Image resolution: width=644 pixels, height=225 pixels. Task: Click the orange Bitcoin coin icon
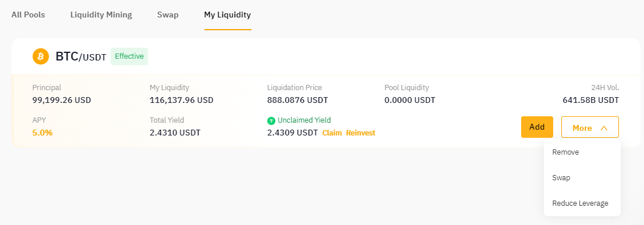41,56
